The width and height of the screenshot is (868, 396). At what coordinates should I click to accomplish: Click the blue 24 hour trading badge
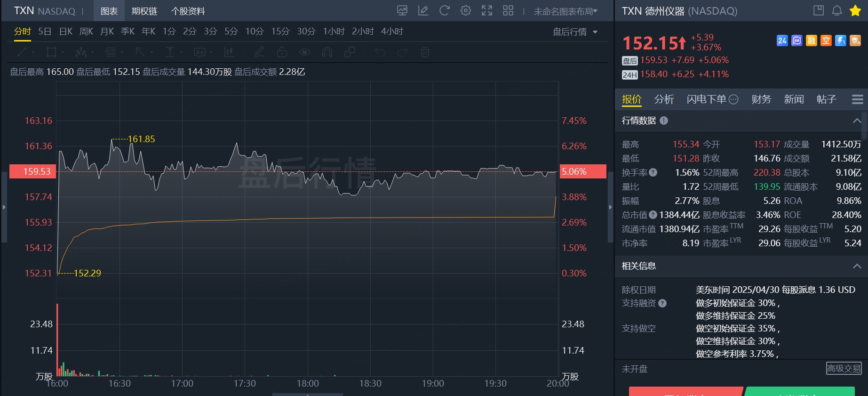click(x=782, y=40)
